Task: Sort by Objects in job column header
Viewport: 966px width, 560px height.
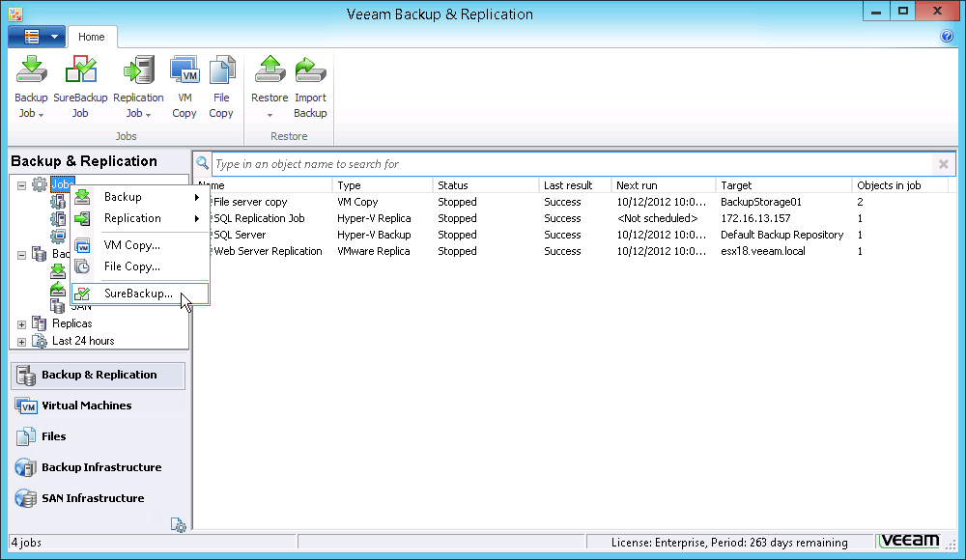Action: 900,185
